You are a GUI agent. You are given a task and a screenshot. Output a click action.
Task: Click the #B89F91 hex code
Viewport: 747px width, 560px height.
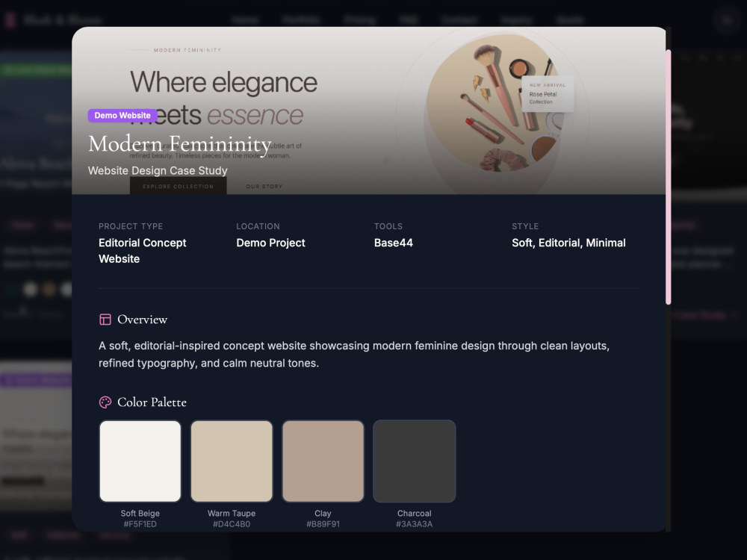323,524
